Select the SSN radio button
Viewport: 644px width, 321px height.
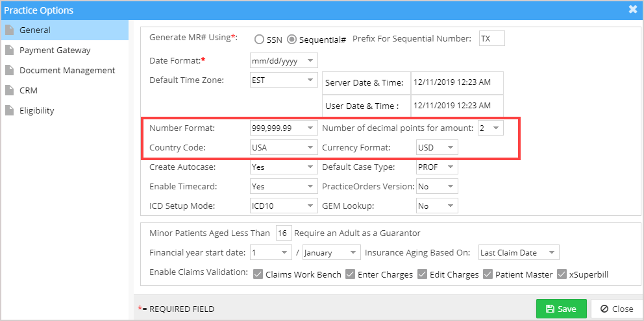click(x=259, y=40)
